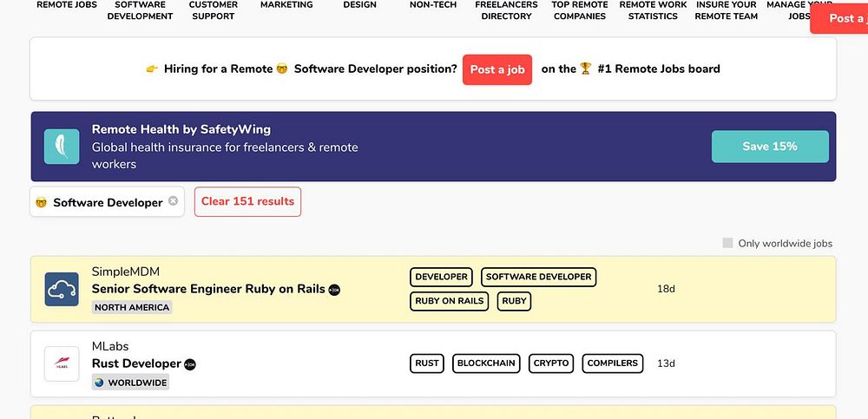
Task: Click the globe icon in WORLDWIDE tag
Action: (99, 383)
